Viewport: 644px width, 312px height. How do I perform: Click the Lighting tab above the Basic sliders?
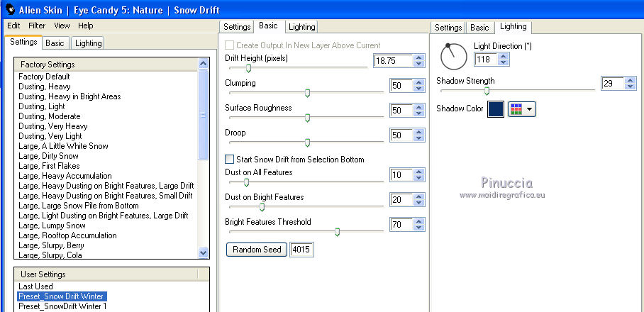click(x=302, y=27)
